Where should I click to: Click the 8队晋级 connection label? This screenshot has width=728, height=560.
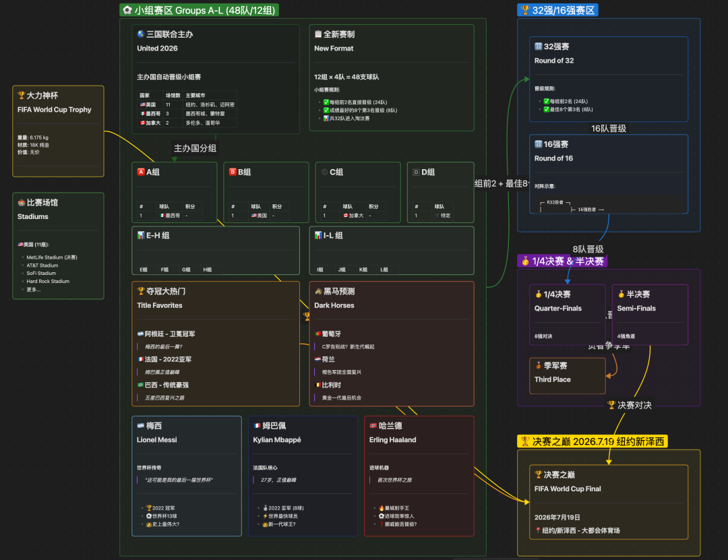point(588,249)
